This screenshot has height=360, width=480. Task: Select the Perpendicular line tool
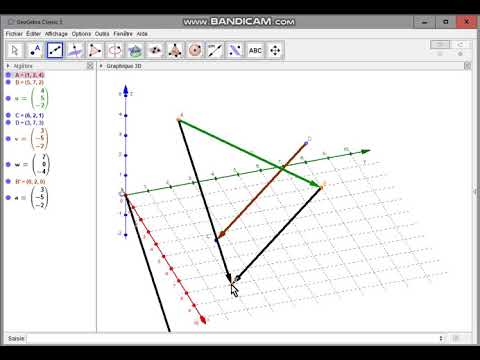75,51
